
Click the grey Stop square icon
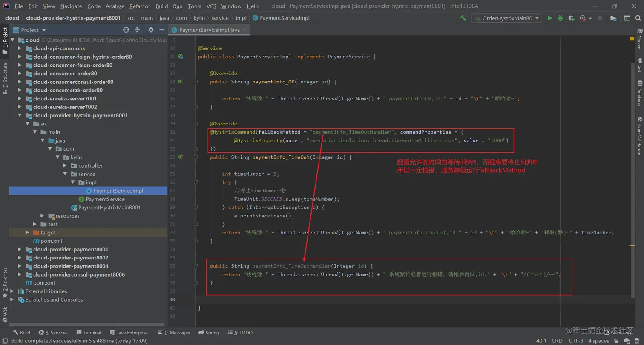pos(600,18)
